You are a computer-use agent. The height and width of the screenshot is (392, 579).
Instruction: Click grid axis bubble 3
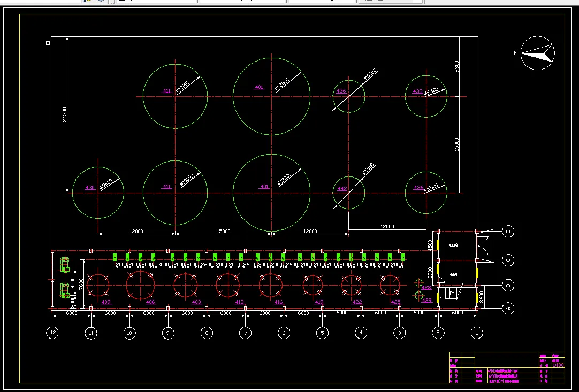click(399, 333)
